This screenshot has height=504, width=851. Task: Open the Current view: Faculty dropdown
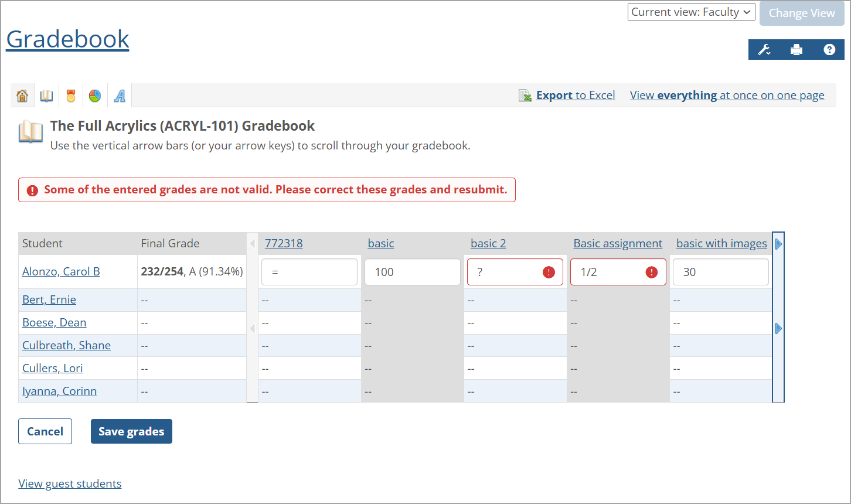[x=692, y=12]
